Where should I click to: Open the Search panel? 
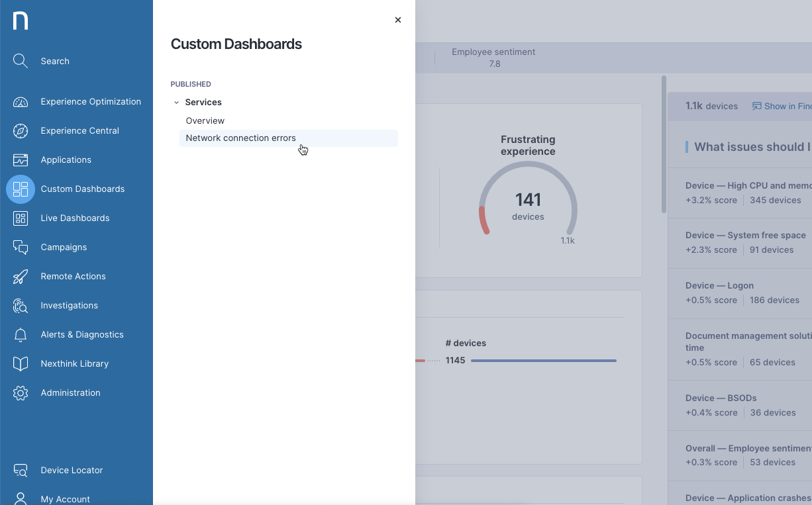[55, 61]
